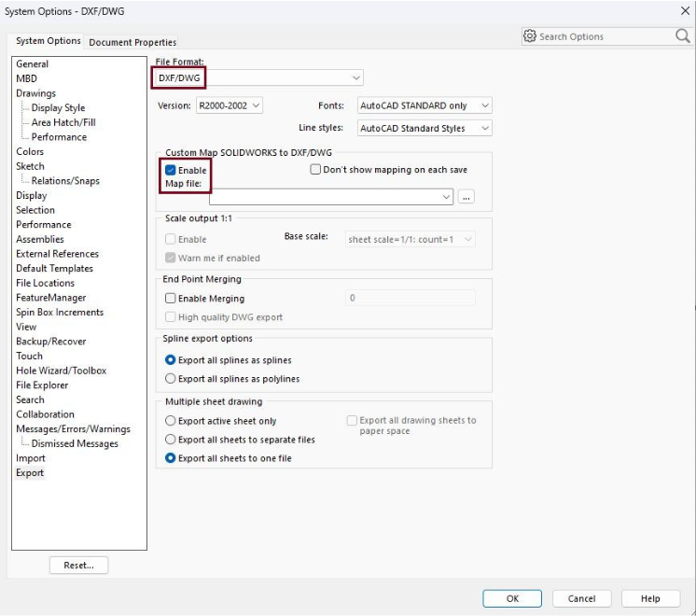Tick the Enable Merging checkbox
The image size is (696, 616).
tap(171, 299)
